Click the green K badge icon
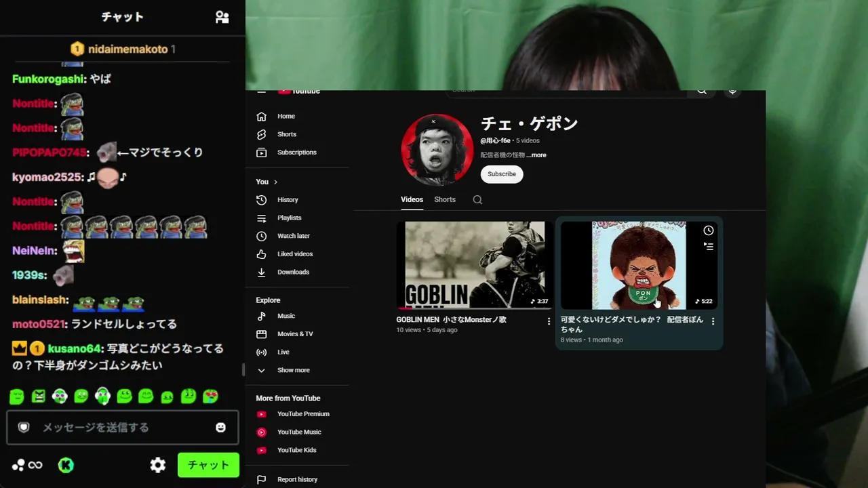 pyautogui.click(x=66, y=465)
